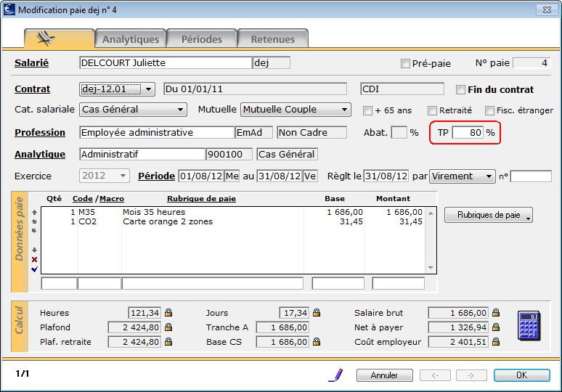Image resolution: width=562 pixels, height=392 pixels.
Task: Click the pay list scrollbar up arrow
Action: point(431,213)
